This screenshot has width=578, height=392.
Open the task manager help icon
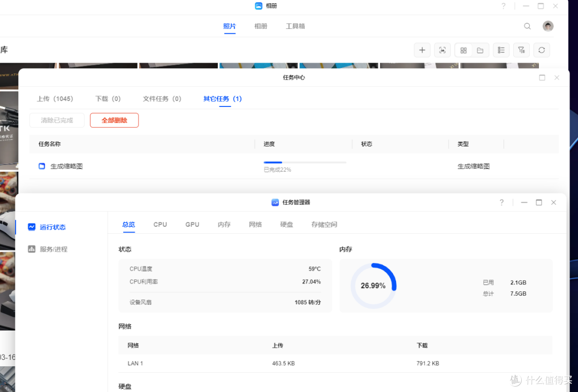coord(501,202)
